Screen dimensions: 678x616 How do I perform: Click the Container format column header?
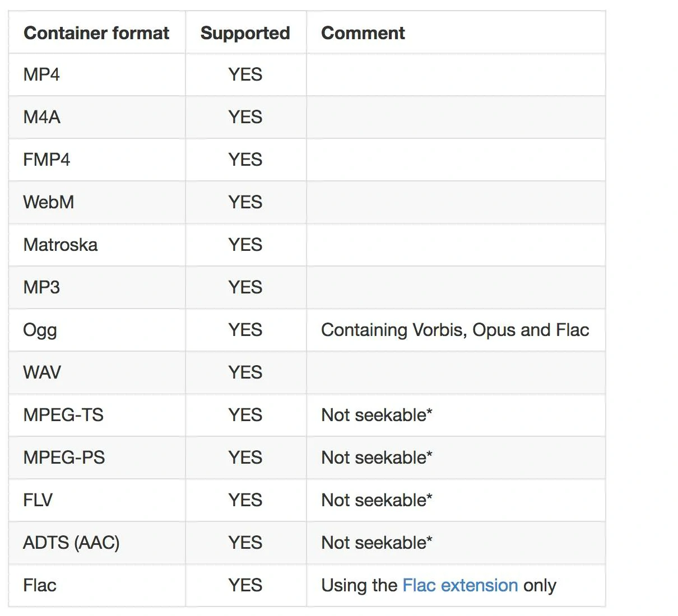click(x=96, y=33)
